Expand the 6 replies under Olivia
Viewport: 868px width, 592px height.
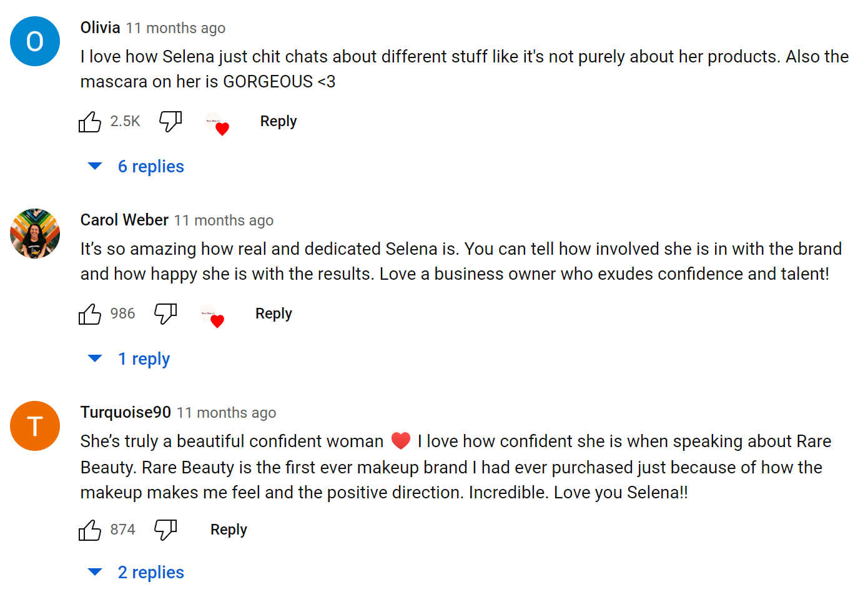[x=150, y=167]
